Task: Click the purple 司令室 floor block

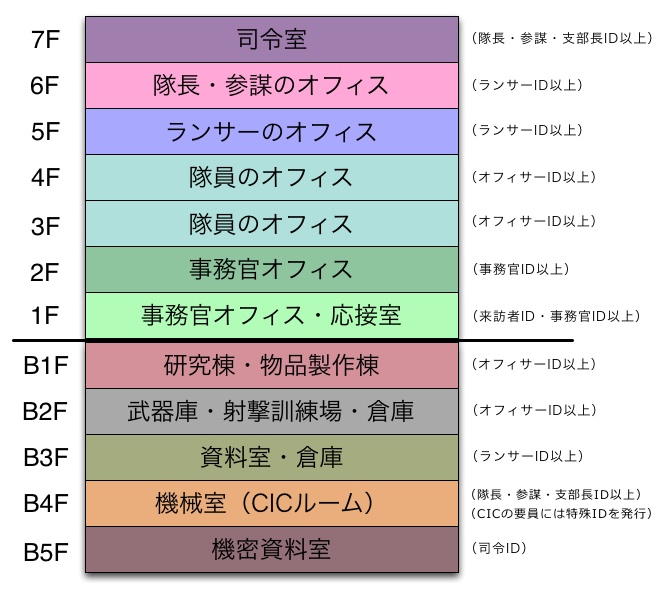Action: coord(272,39)
